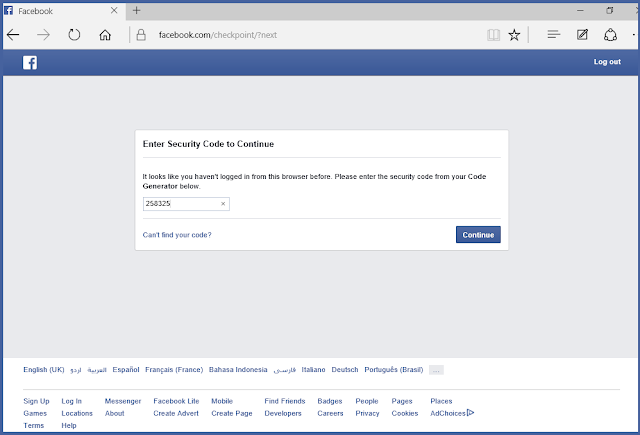
Task: Make a Web Note pencil icon
Action: (582, 35)
